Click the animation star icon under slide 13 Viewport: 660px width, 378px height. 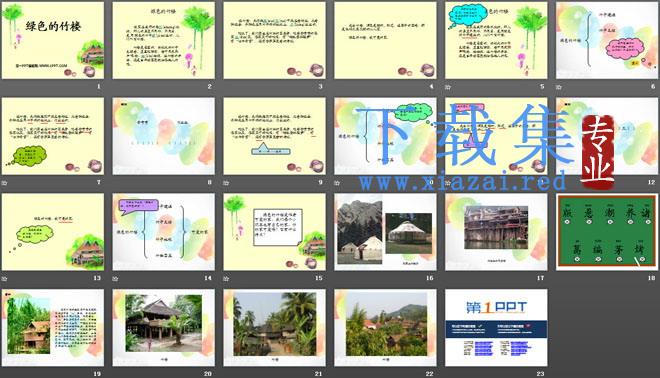pyautogui.click(x=5, y=278)
